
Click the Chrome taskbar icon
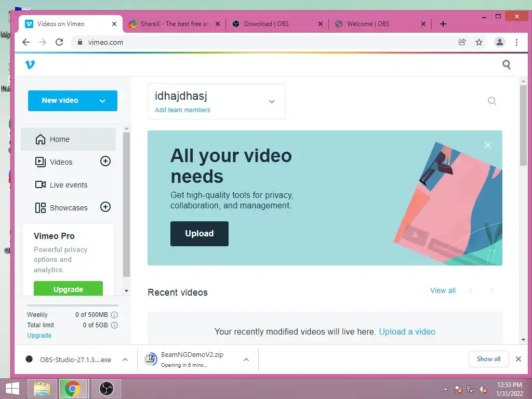[73, 389]
